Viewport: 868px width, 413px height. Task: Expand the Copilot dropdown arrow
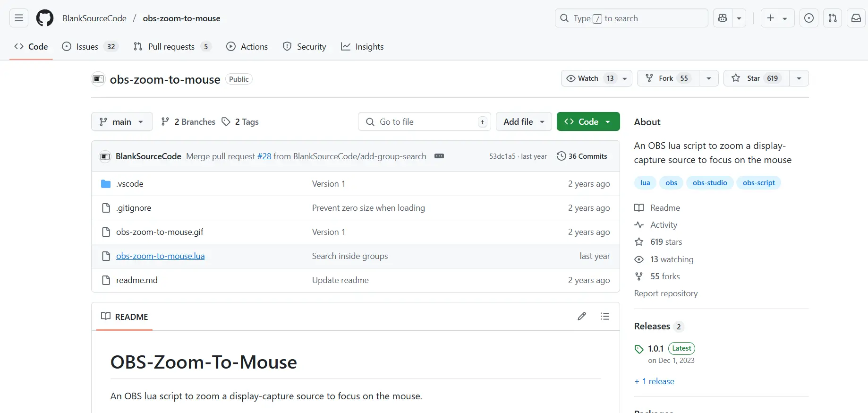pyautogui.click(x=739, y=18)
